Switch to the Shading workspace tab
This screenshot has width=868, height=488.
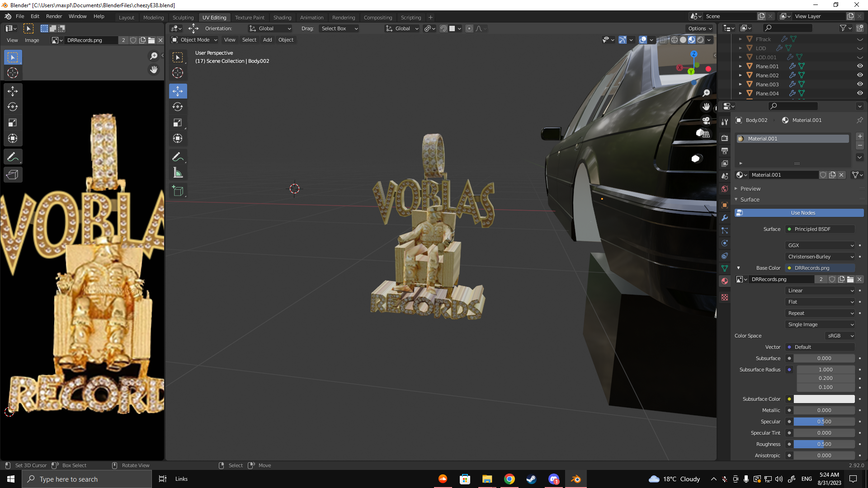pos(282,18)
